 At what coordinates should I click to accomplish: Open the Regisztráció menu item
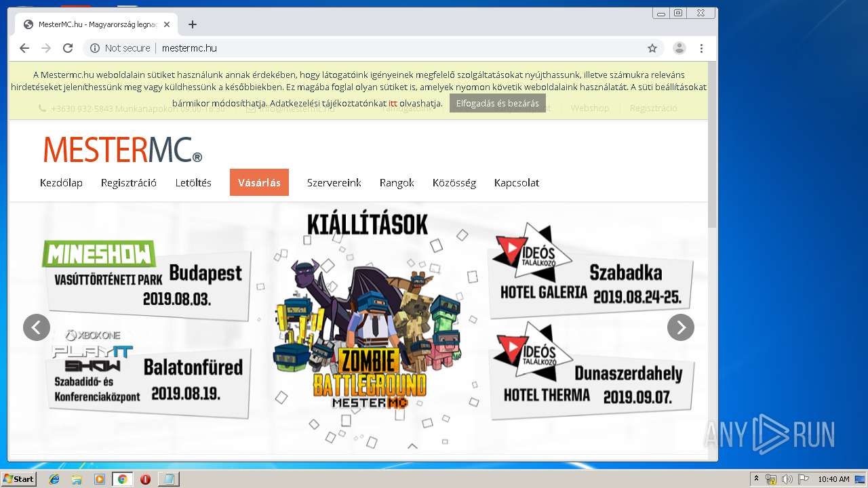tap(129, 183)
